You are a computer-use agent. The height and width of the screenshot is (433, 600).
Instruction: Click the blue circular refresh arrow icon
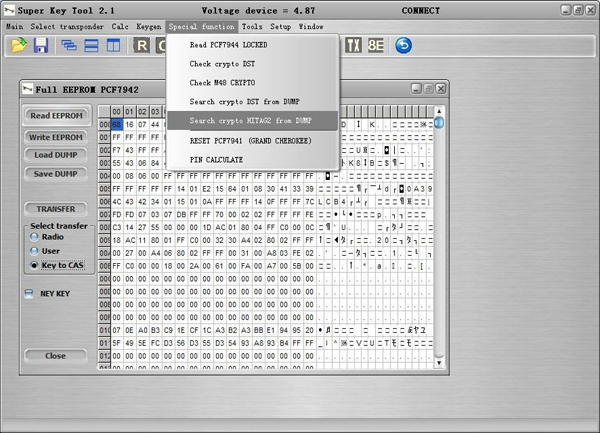pos(404,45)
